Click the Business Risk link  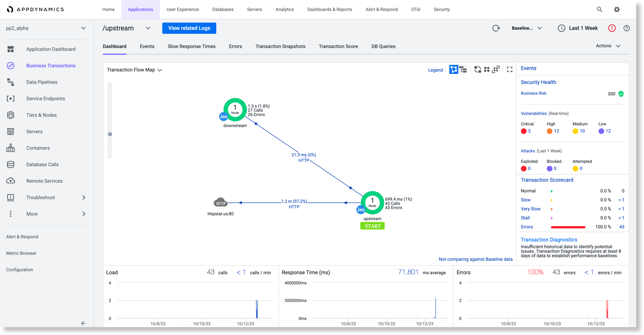pyautogui.click(x=533, y=93)
